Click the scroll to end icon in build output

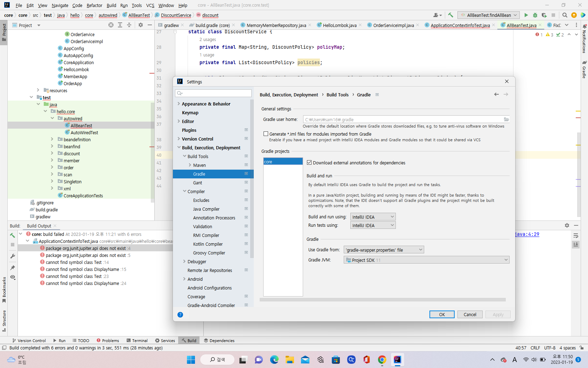click(576, 244)
